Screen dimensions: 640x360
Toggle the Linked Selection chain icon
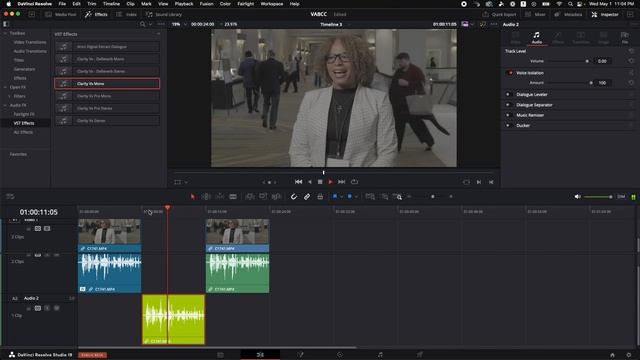307,197
